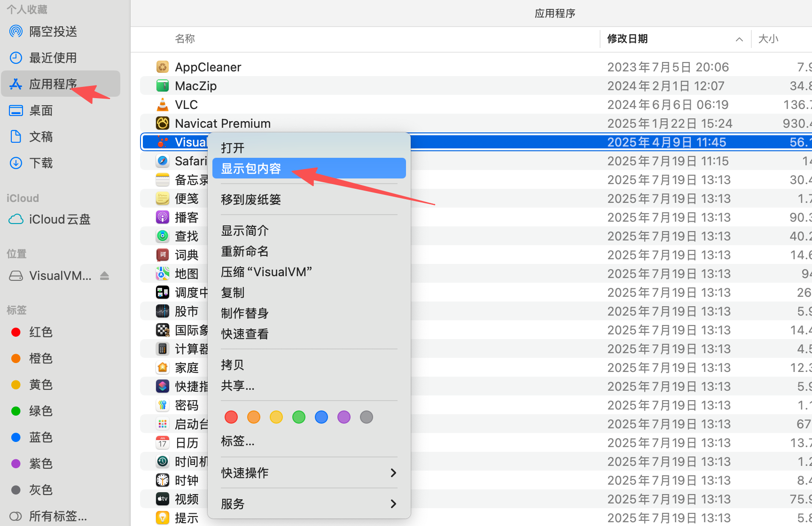812x526 pixels.
Task: Choose 复制 from the context menu
Action: pyautogui.click(x=309, y=293)
